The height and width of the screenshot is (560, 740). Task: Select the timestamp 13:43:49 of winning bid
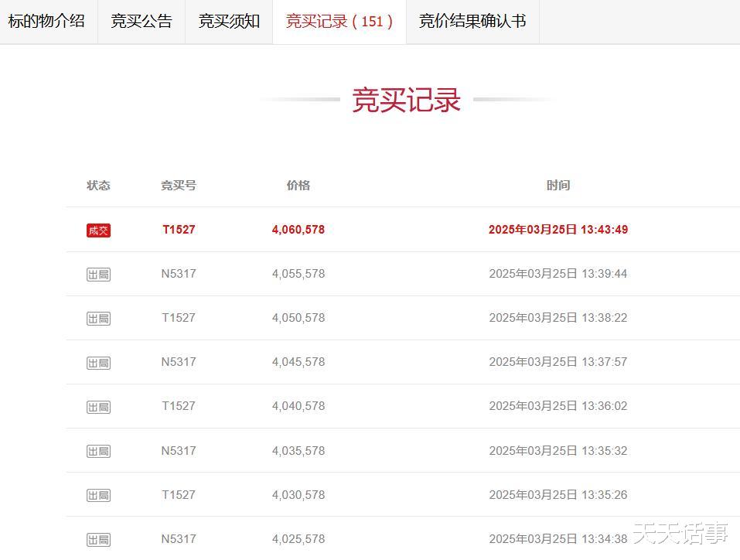coord(604,230)
